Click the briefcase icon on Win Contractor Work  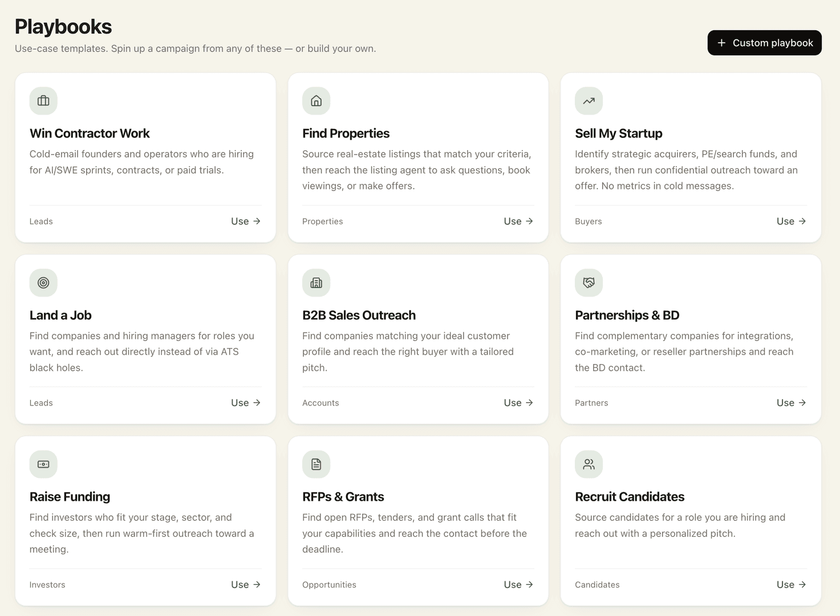[x=43, y=101]
